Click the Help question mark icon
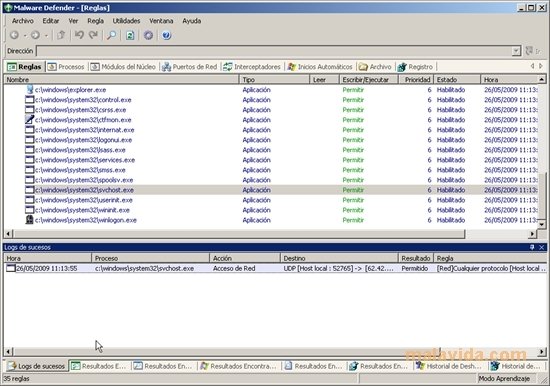Screen dimensions: 550x386 [167, 35]
